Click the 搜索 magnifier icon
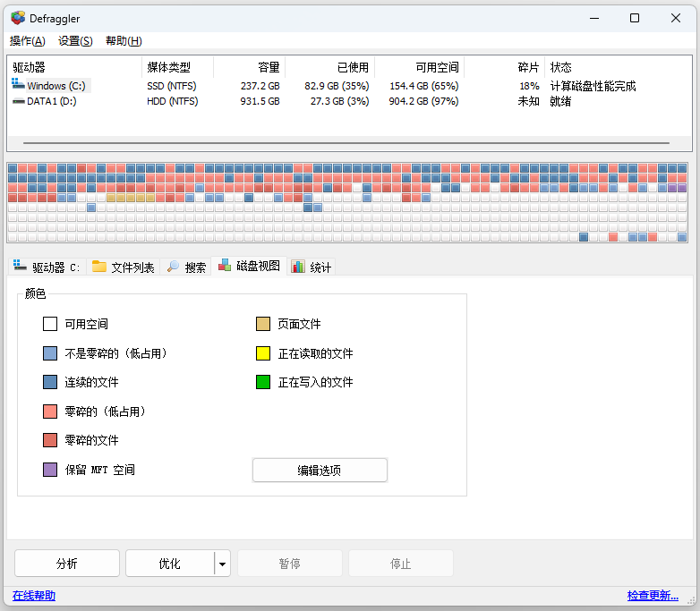Image resolution: width=700 pixels, height=611 pixels. pyautogui.click(x=174, y=267)
